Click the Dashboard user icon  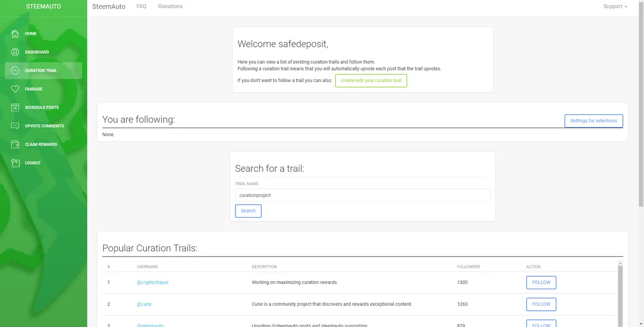pyautogui.click(x=15, y=52)
